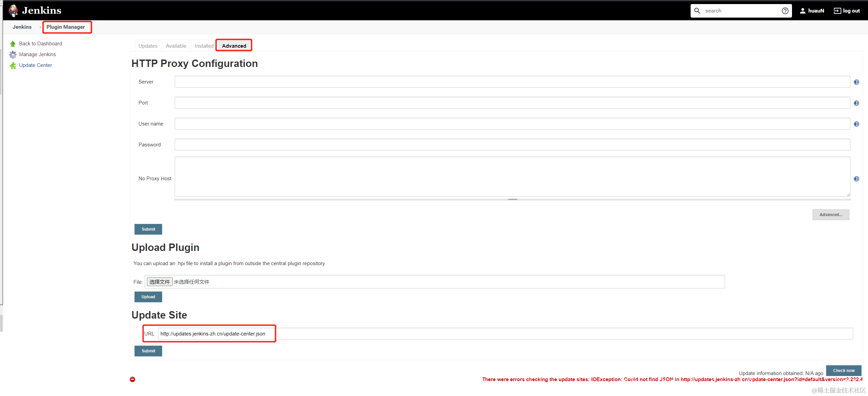Expand the Advanced... proxy options button
Image resolution: width=868 pixels, height=396 pixels.
pyautogui.click(x=830, y=215)
